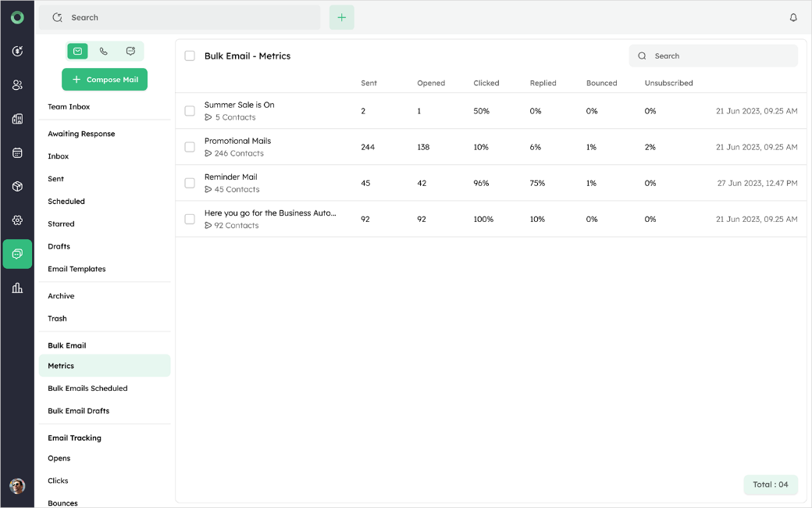Open Email Templates
Screen dimensions: 812x508
[x=77, y=269]
